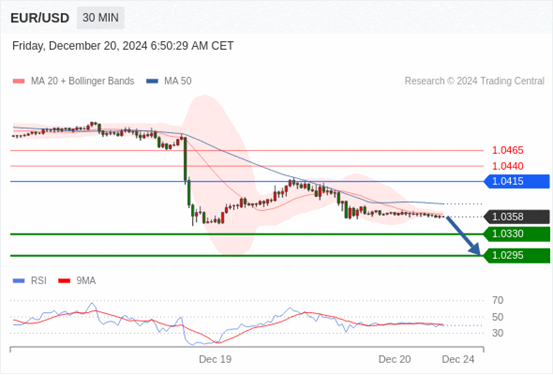Click the blue 1.0415 pivot price tag

pyautogui.click(x=517, y=181)
